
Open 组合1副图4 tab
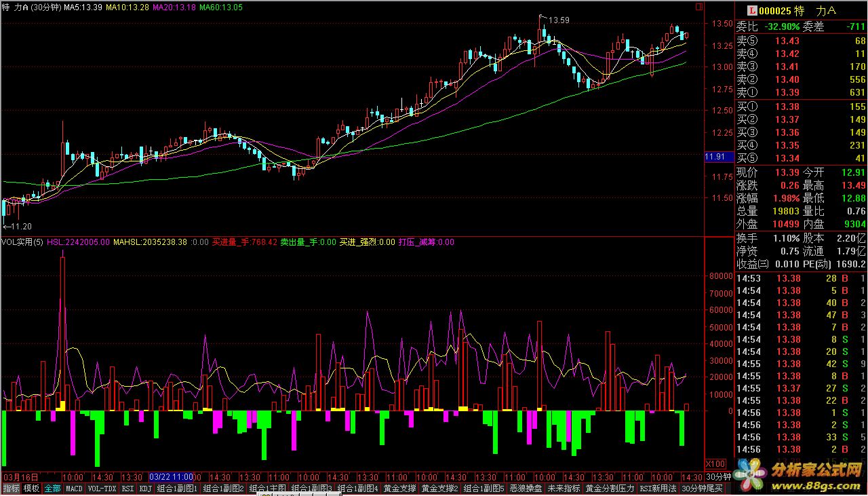[x=357, y=488]
